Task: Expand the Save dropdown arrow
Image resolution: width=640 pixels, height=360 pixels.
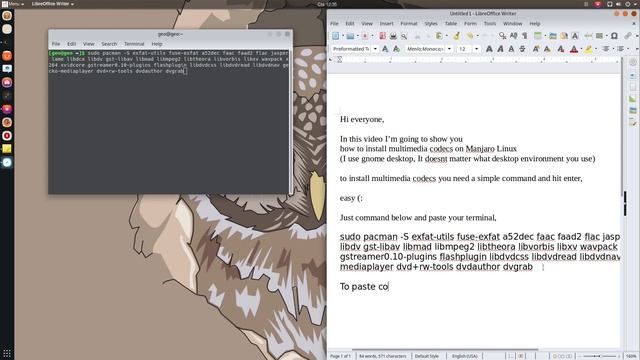Action: tap(372, 36)
